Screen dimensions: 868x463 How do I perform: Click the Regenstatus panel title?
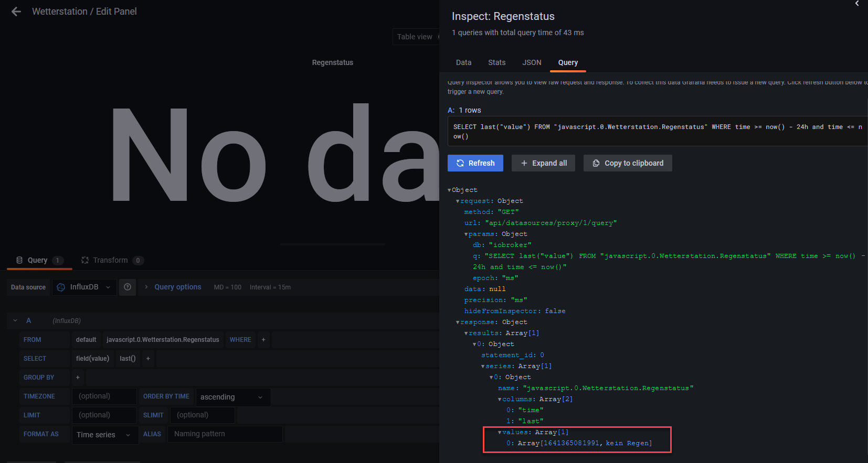point(333,62)
